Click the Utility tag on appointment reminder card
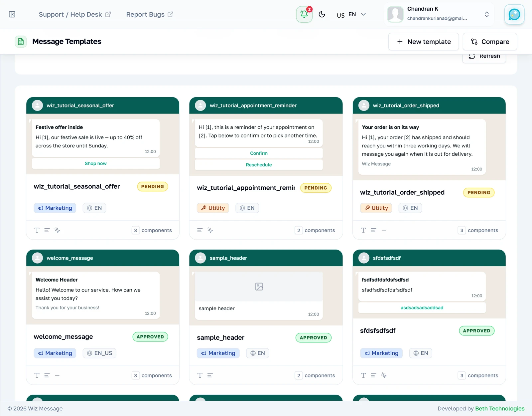 click(213, 208)
